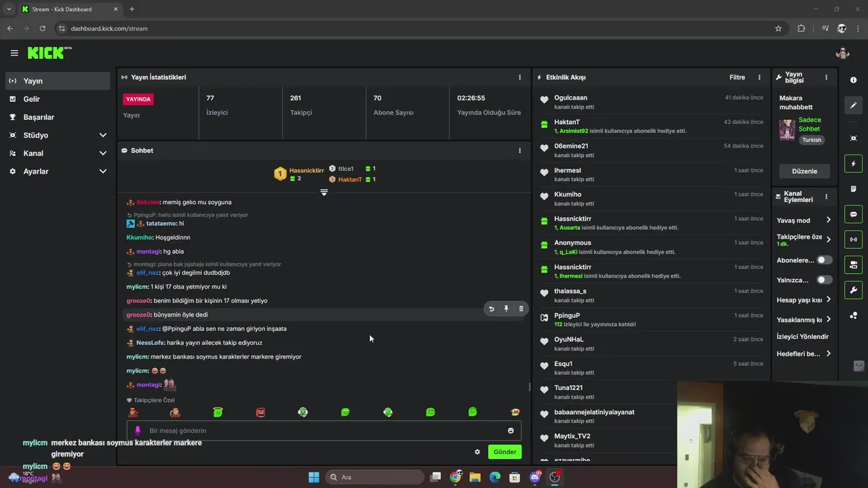Click the lightning bolt icon in right rail
868x488 pixels.
[853, 163]
